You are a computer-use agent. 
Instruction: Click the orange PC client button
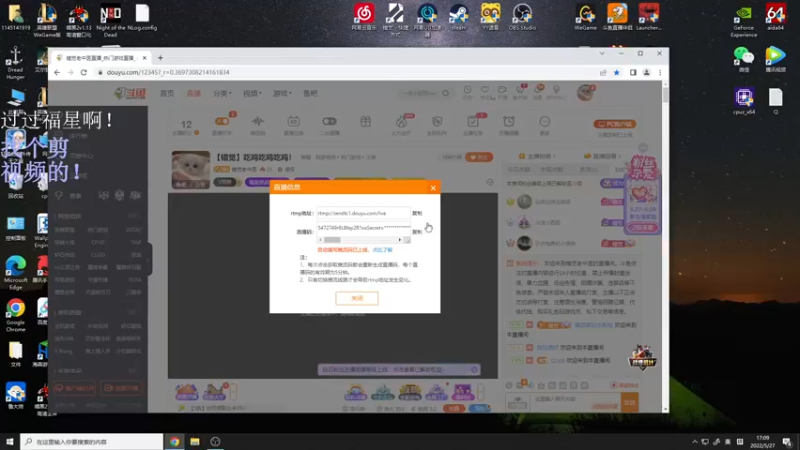pyautogui.click(x=615, y=124)
